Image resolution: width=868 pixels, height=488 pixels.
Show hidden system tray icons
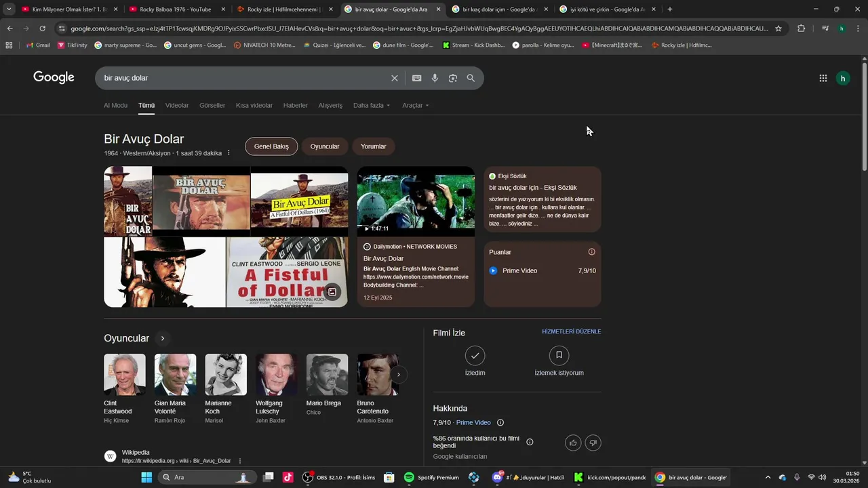[x=768, y=477]
